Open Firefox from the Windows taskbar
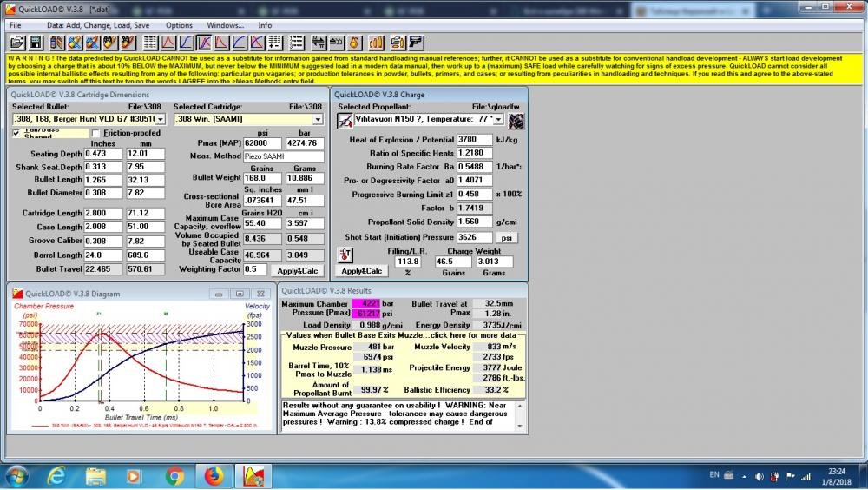Viewport: 868px width, 490px height. [213, 475]
